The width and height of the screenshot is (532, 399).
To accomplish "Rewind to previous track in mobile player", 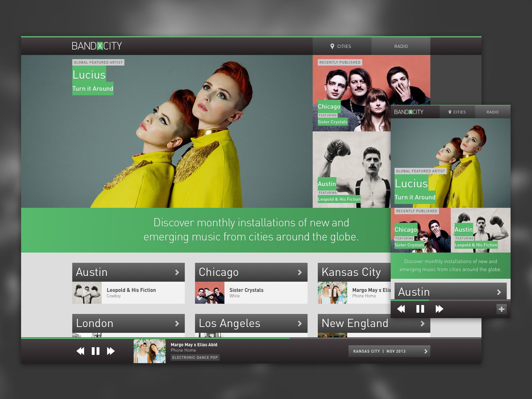I will (x=401, y=309).
